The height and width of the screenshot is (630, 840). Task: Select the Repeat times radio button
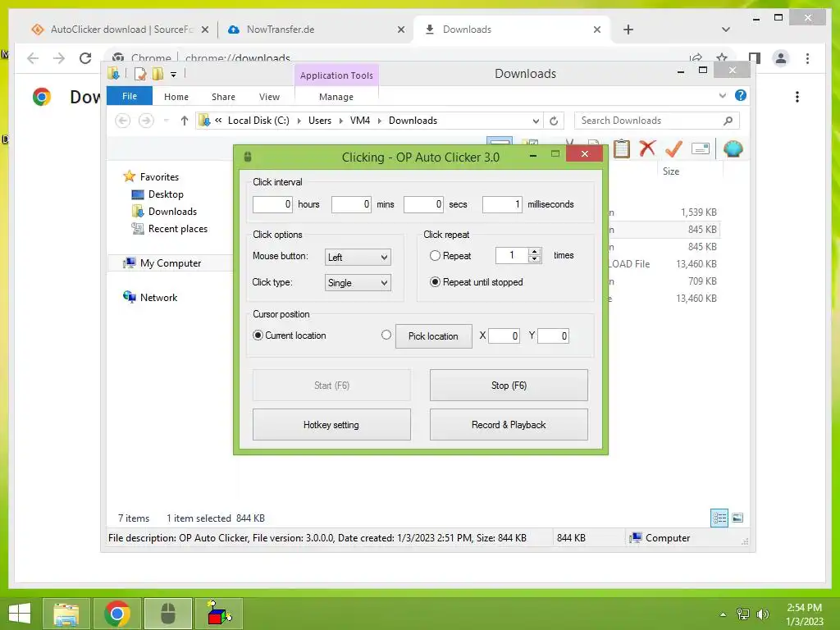435,256
